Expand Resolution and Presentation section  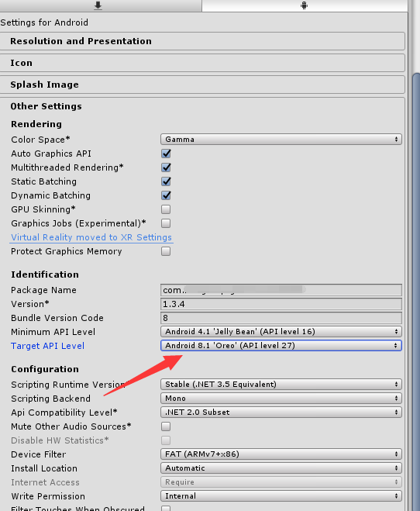pos(201,41)
